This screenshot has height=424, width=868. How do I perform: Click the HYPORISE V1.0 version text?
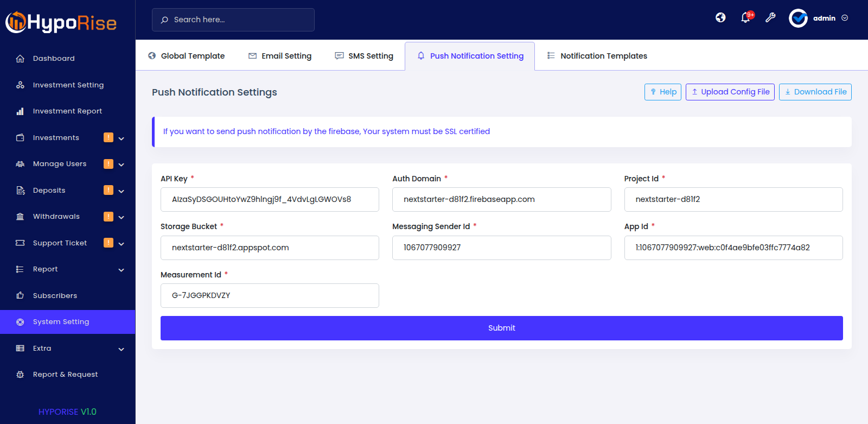pyautogui.click(x=67, y=412)
